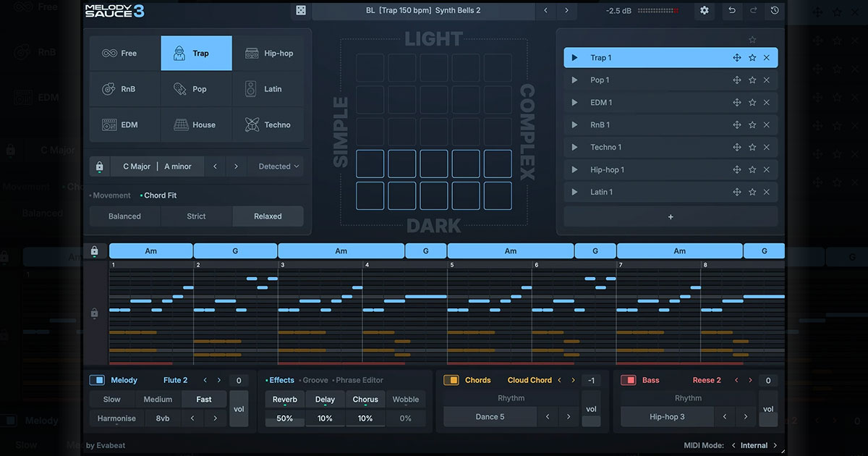
Task: Select the Hip-hop genre button
Action: pyautogui.click(x=268, y=54)
